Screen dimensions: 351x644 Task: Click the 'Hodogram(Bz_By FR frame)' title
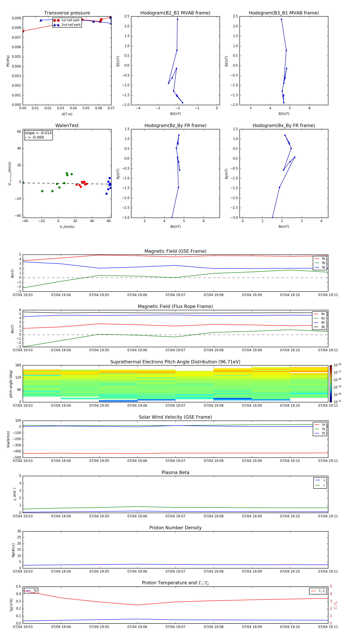(x=175, y=125)
